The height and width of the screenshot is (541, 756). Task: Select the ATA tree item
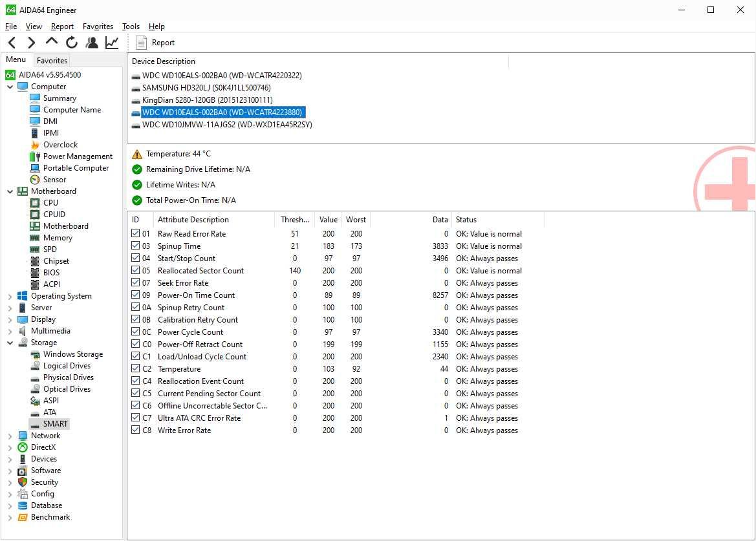(50, 412)
